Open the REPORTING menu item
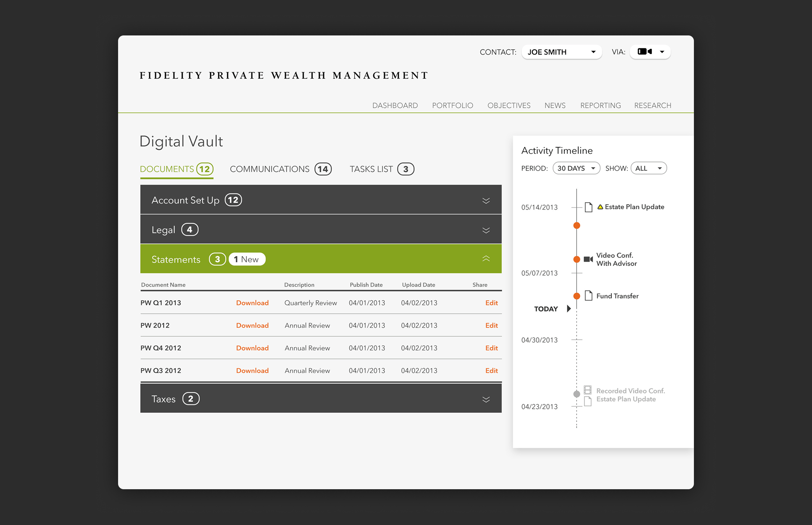Image resolution: width=812 pixels, height=525 pixels. (x=600, y=105)
